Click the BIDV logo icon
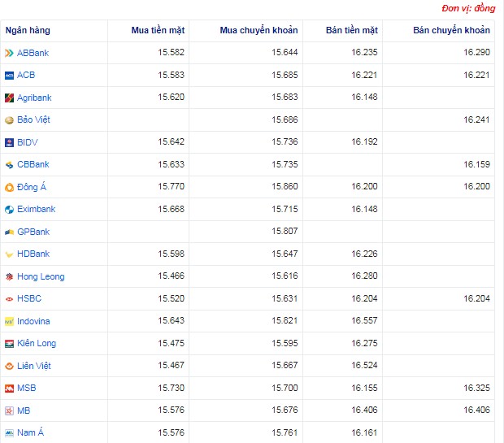 pyautogui.click(x=9, y=142)
